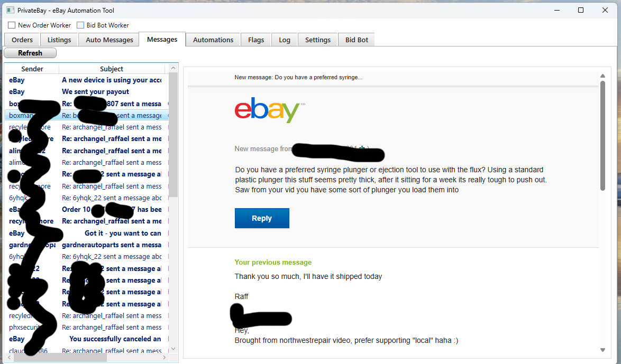Sort messages by the Subject column header
The width and height of the screenshot is (621, 364).
point(111,69)
